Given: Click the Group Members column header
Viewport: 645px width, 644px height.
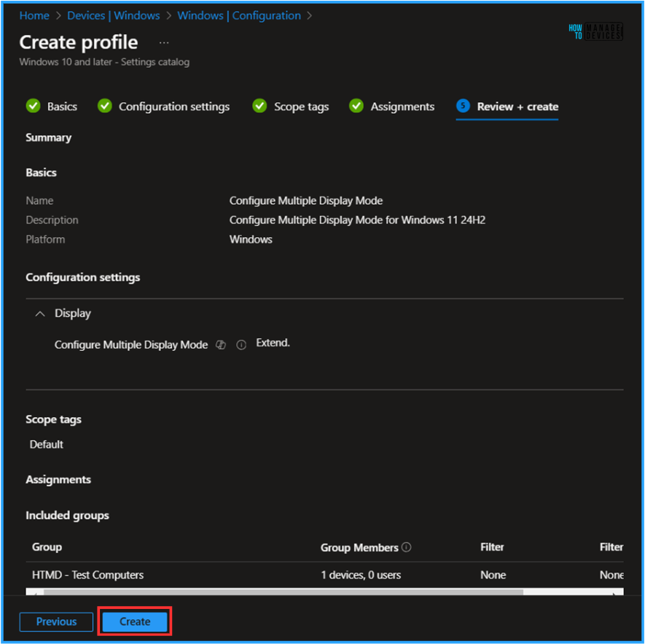Looking at the screenshot, I should click(359, 547).
